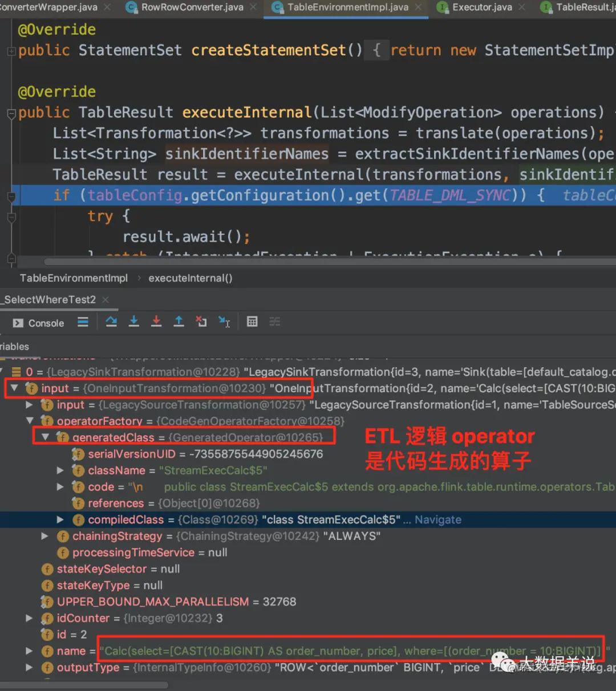Click the Force Step Into red arrow icon
The width and height of the screenshot is (616, 691).
click(x=156, y=322)
